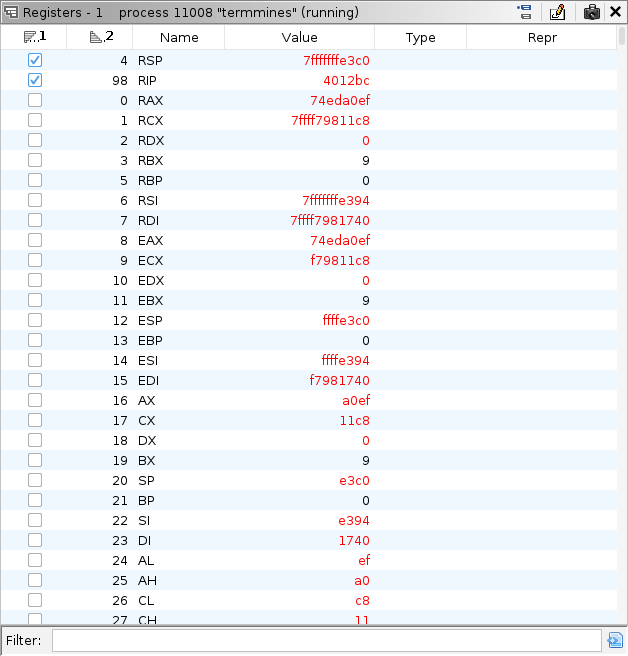
Task: Click the Value column header
Action: (299, 37)
